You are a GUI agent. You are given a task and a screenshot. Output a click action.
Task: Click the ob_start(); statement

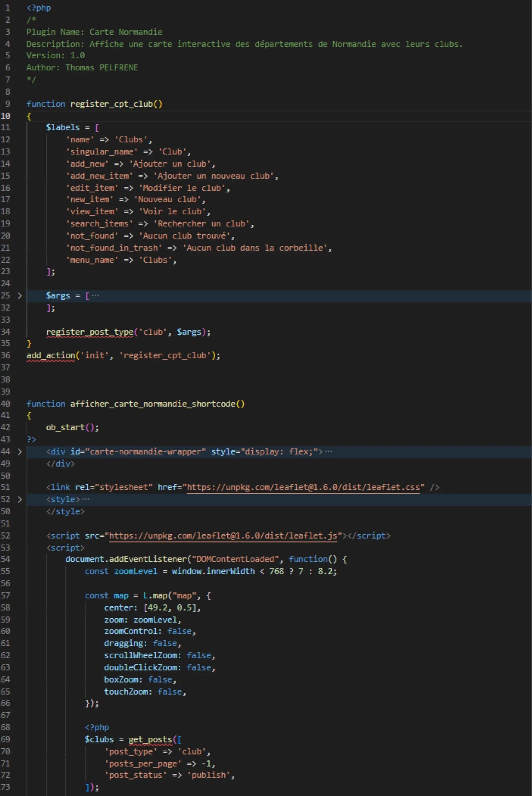(x=72, y=428)
